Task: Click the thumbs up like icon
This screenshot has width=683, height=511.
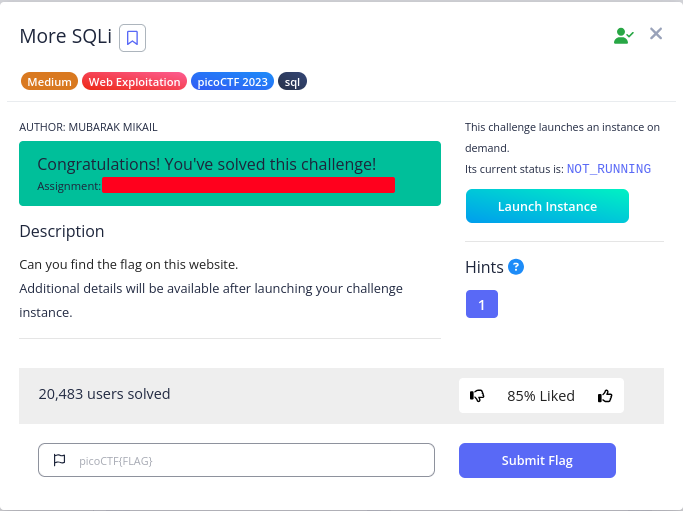Action: click(x=605, y=396)
